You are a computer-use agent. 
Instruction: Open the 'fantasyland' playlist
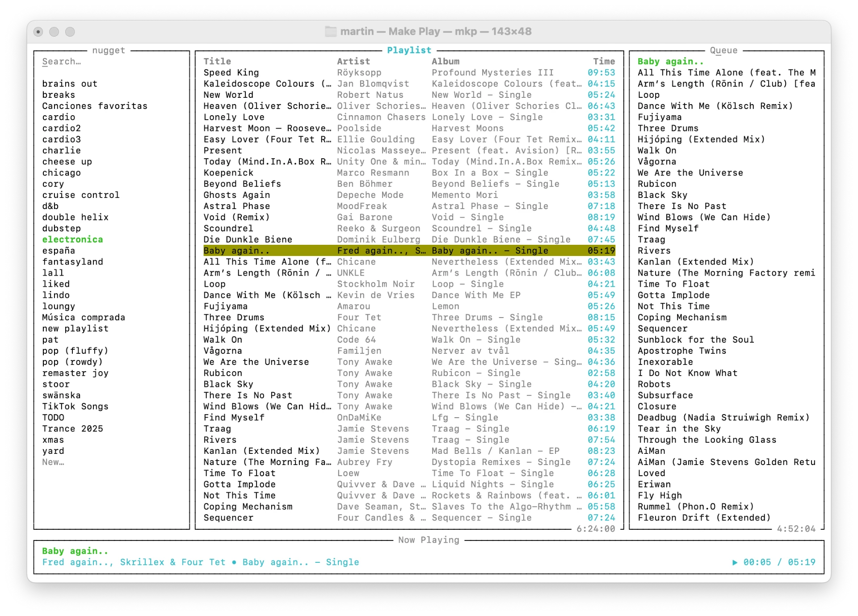(x=72, y=262)
